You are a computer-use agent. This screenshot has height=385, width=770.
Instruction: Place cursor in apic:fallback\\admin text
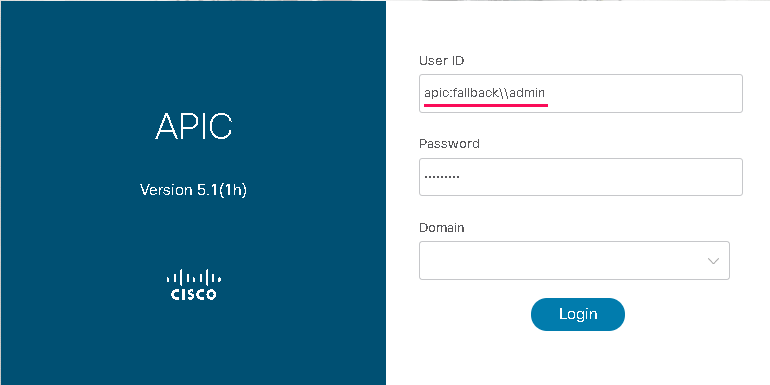coord(485,93)
